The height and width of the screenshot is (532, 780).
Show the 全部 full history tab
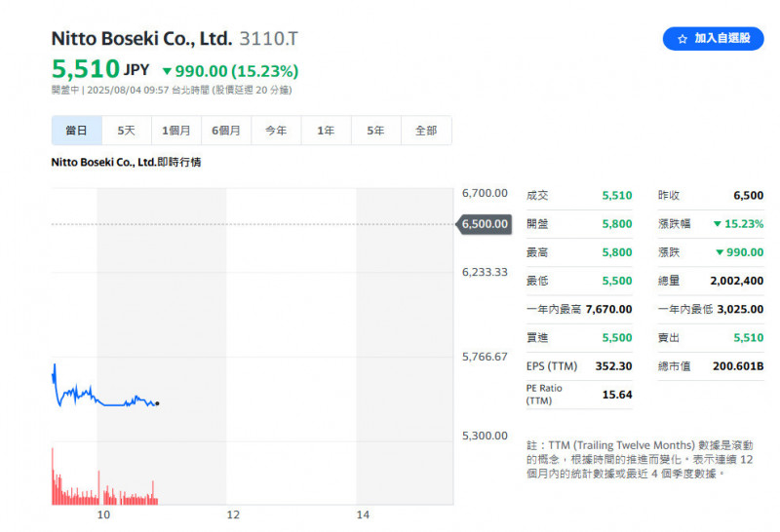[x=426, y=131]
